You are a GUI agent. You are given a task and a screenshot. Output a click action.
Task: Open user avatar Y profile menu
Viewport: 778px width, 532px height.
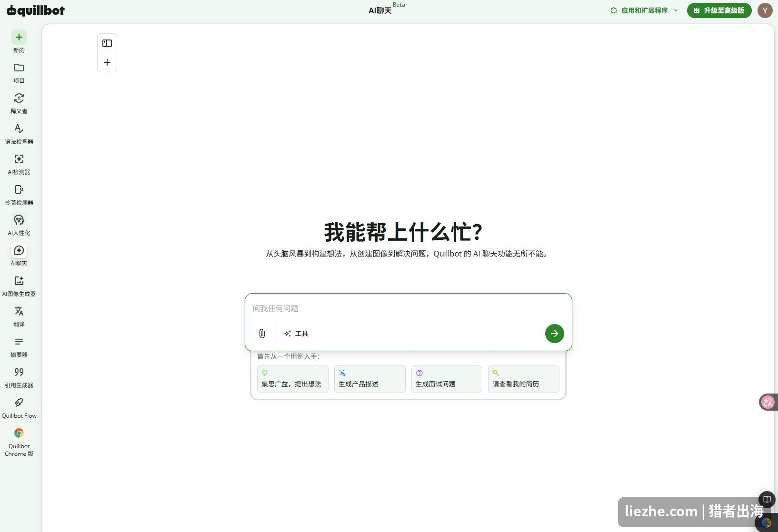tap(765, 10)
